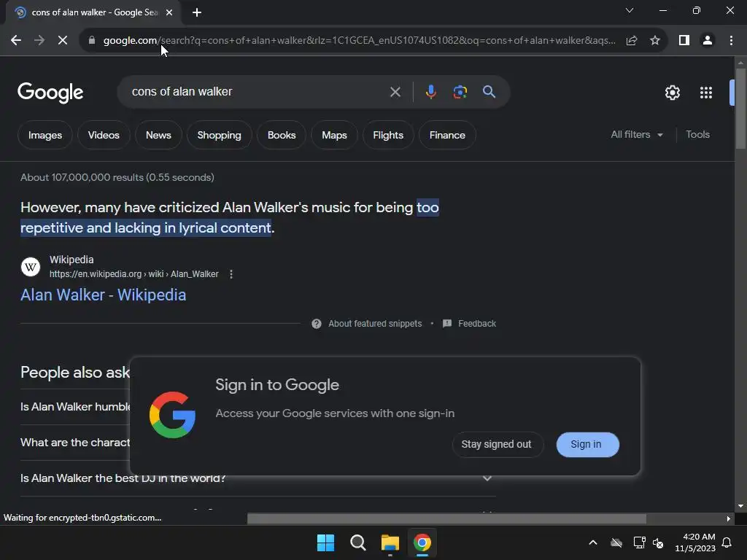This screenshot has width=747, height=560.
Task: Bookmark this tab with the star
Action: tap(655, 41)
